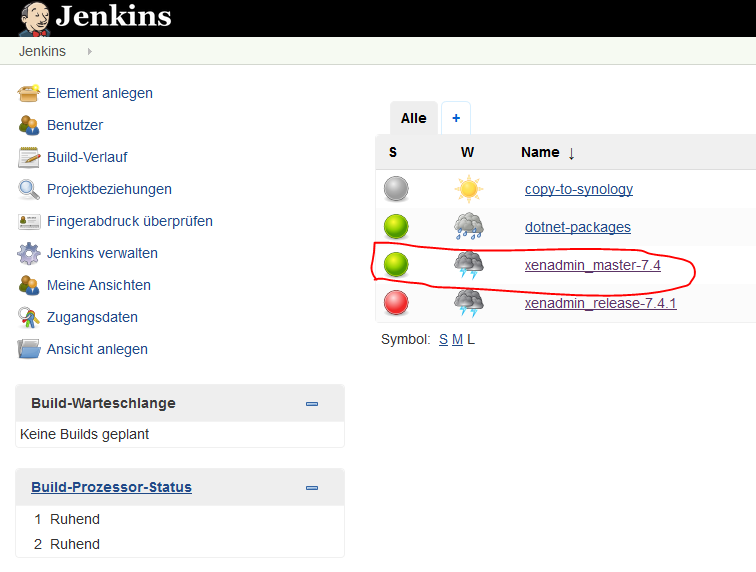756x572 pixels.
Task: Click the Benutzer people icon
Action: tap(29, 125)
